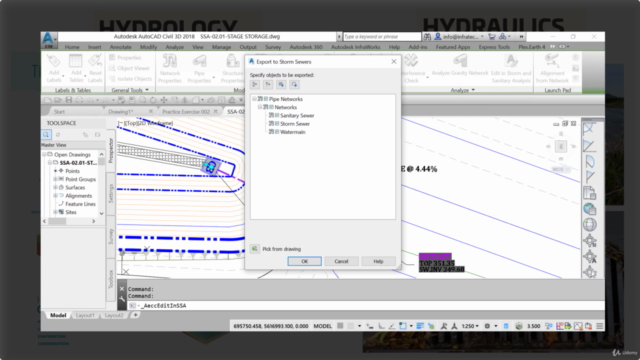This screenshot has width=640, height=360.
Task: Open the Survey ribbon tab
Action: click(x=273, y=47)
